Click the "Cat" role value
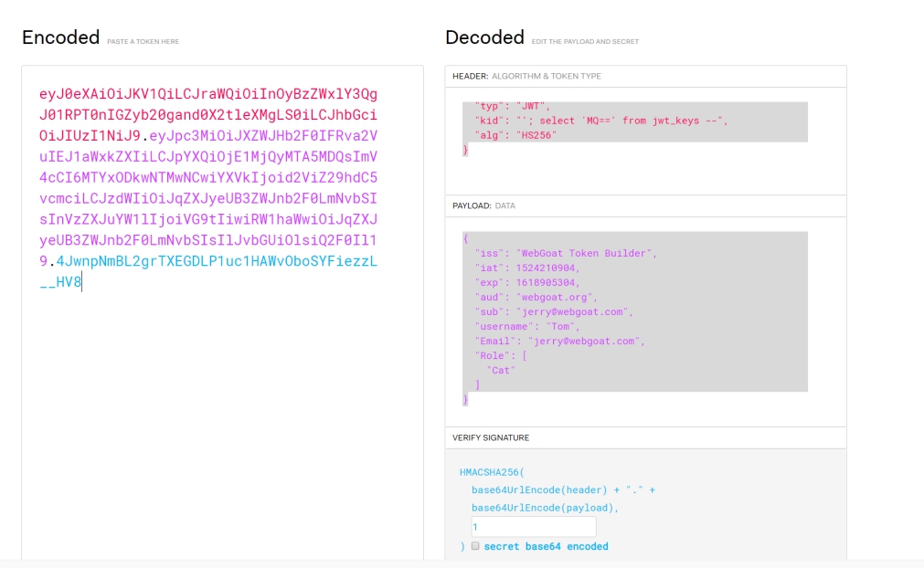This screenshot has width=924, height=568. tap(501, 371)
